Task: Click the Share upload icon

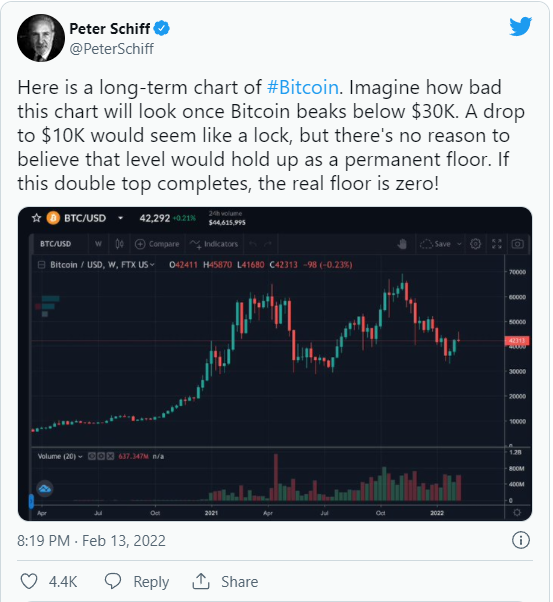Action: click(x=200, y=581)
